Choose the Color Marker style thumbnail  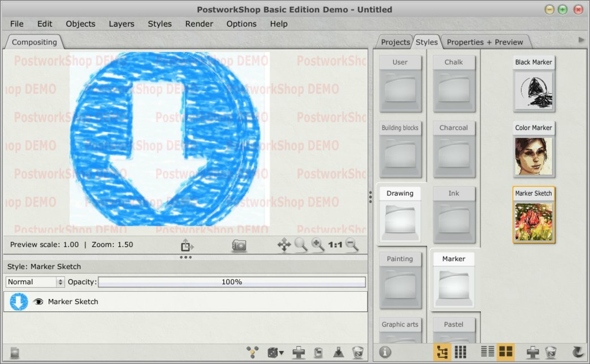coord(534,149)
